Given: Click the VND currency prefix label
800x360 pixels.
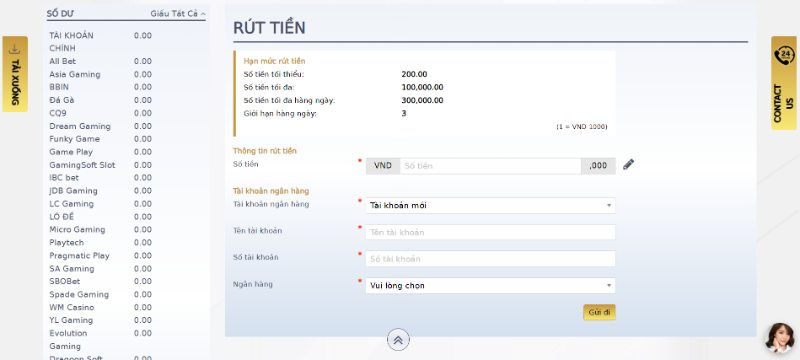Looking at the screenshot, I should [383, 166].
